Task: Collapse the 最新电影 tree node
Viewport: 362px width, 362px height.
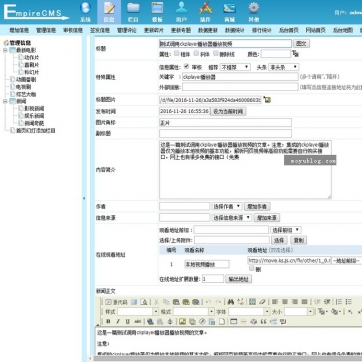Action: [5, 50]
